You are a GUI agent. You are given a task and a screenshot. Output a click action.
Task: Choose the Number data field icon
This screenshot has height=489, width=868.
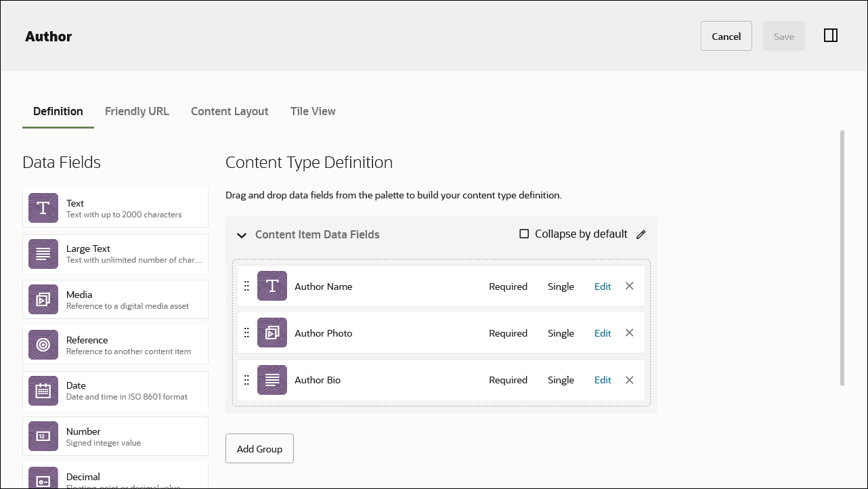43,436
